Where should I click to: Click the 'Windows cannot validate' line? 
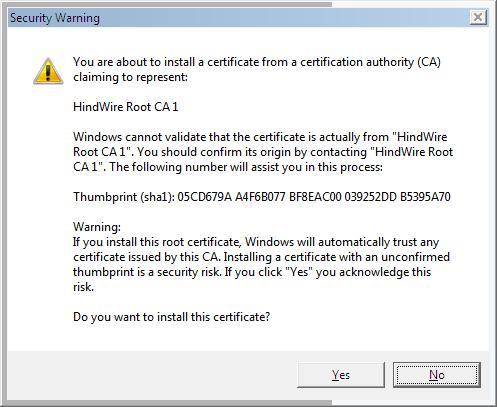(x=260, y=137)
